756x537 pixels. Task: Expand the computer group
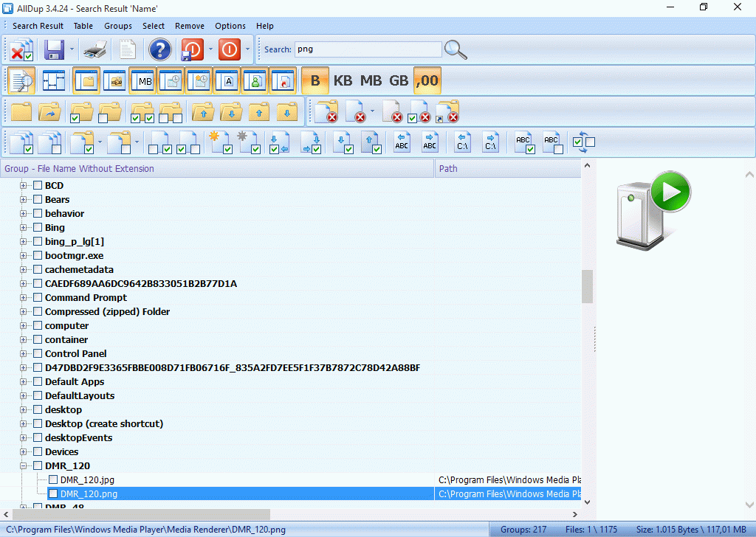point(23,325)
